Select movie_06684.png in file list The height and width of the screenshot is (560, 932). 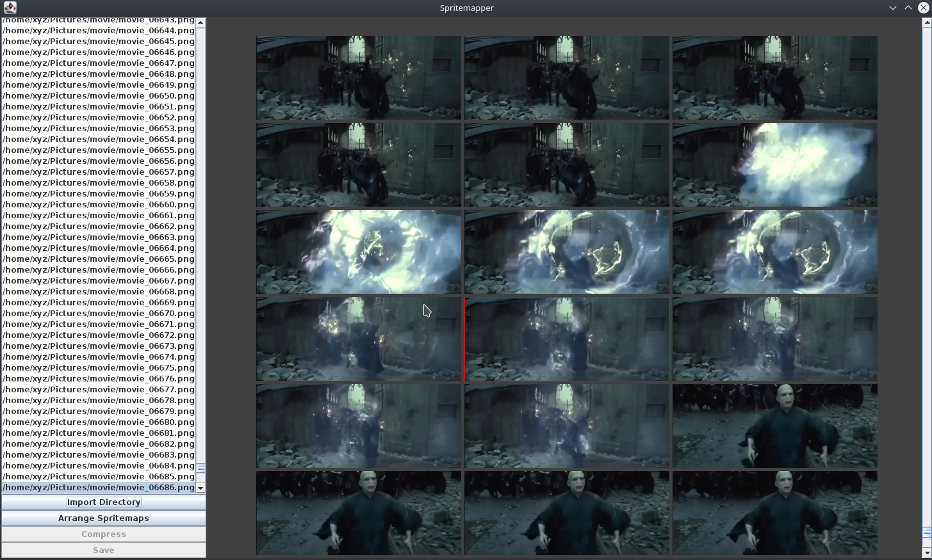[99, 465]
